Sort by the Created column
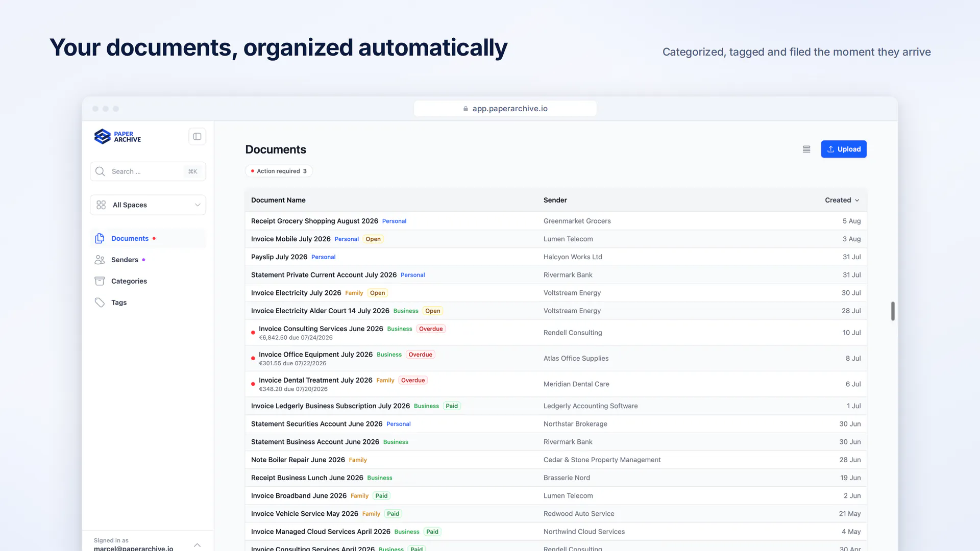 [x=842, y=201]
